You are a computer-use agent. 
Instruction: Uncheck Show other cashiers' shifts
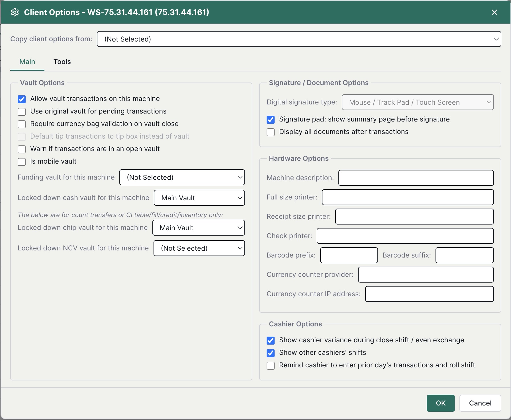pyautogui.click(x=271, y=353)
